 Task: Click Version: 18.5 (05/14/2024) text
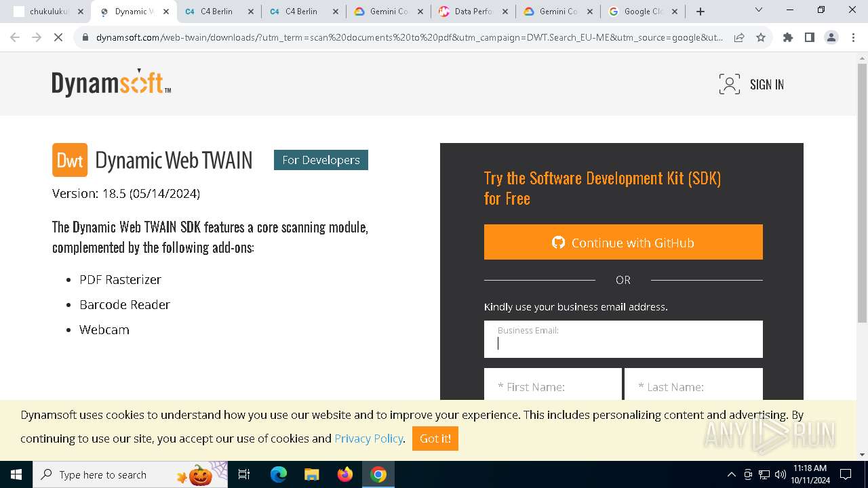pyautogui.click(x=126, y=194)
